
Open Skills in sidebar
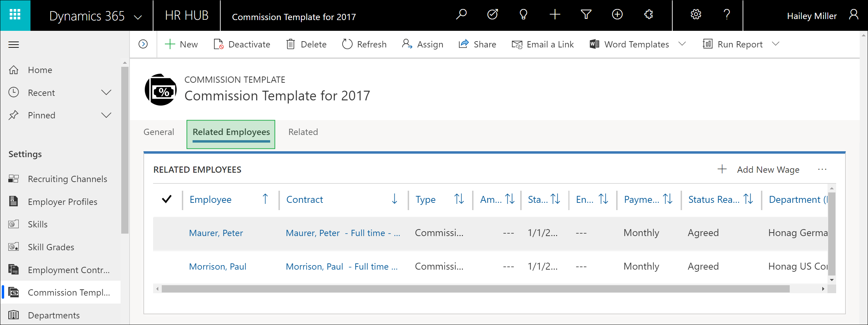[x=61, y=224]
